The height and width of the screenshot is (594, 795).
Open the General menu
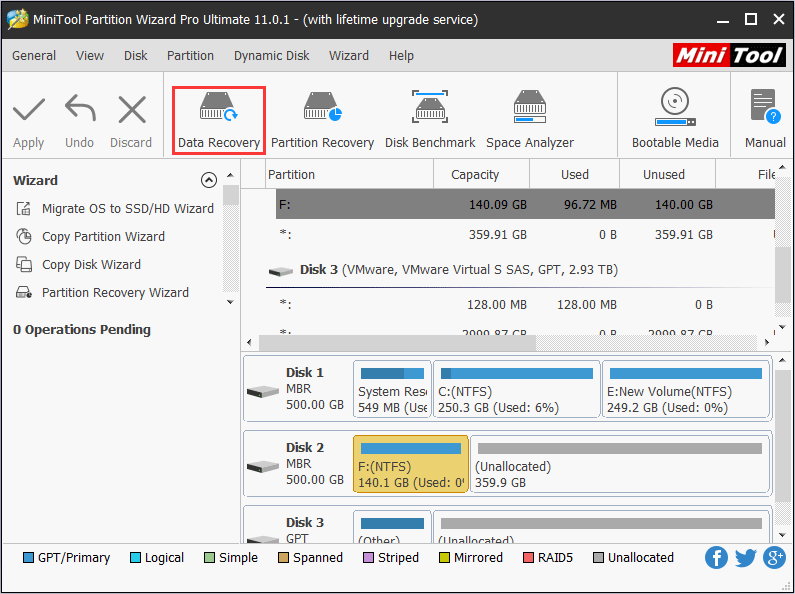pos(34,55)
